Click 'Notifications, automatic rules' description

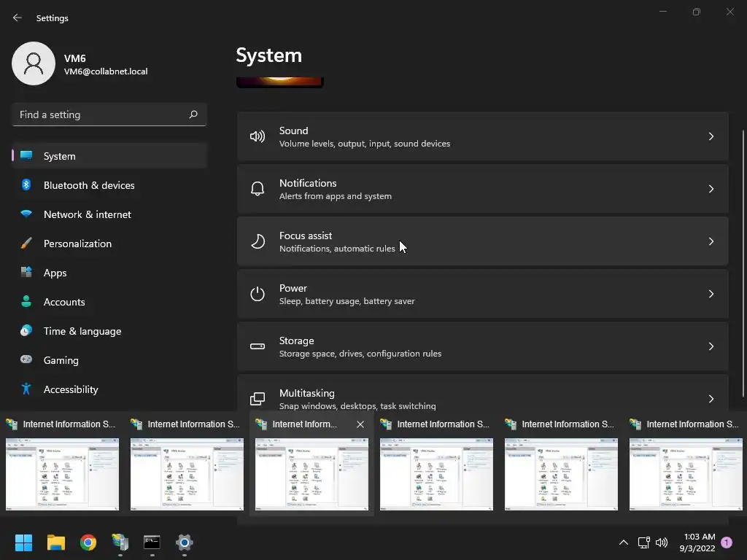coord(337,249)
